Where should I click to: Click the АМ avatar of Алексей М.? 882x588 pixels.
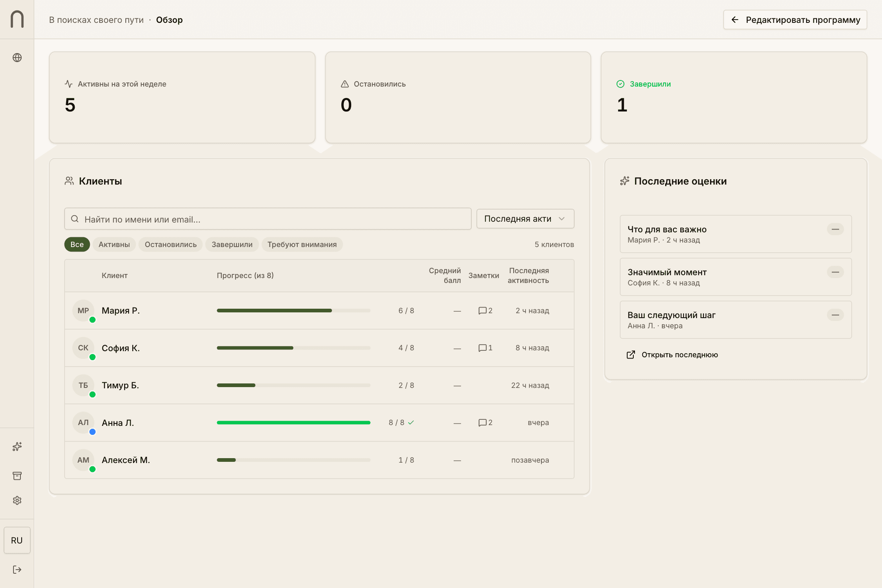click(x=83, y=460)
